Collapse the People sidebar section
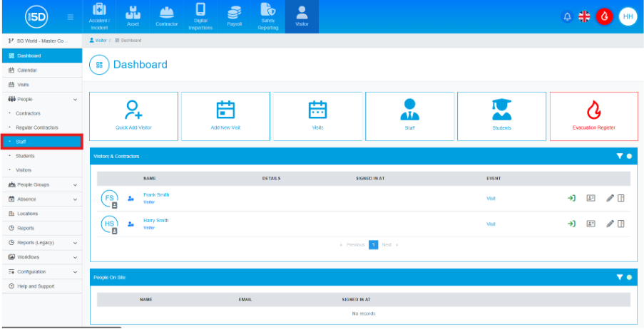Viewport: 644px width, 329px height. pyautogui.click(x=42, y=99)
